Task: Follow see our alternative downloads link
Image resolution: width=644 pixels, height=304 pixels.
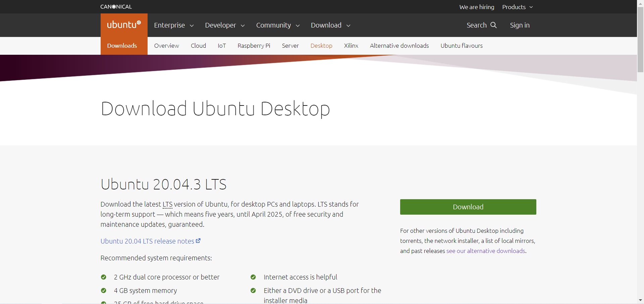Action: 486,251
